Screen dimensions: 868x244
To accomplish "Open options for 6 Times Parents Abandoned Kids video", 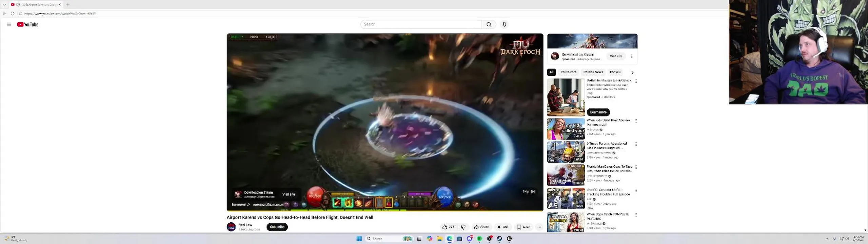I will coord(636,144).
